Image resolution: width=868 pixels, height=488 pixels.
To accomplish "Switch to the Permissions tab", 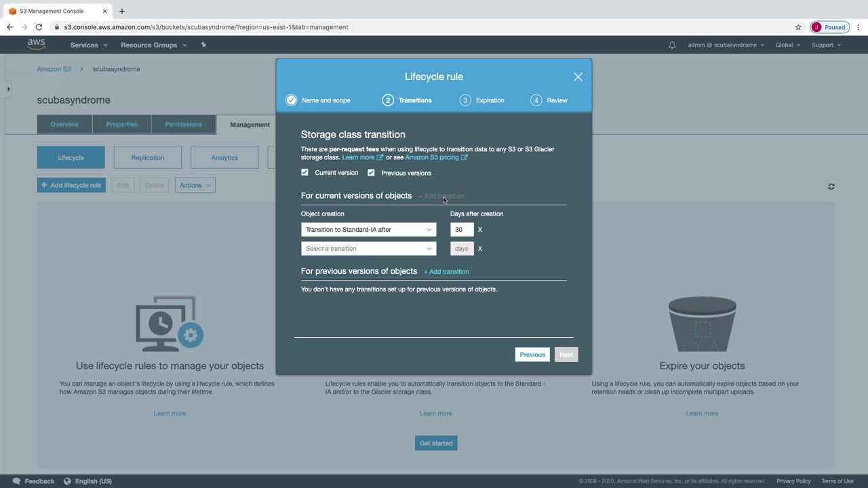I will click(x=183, y=125).
